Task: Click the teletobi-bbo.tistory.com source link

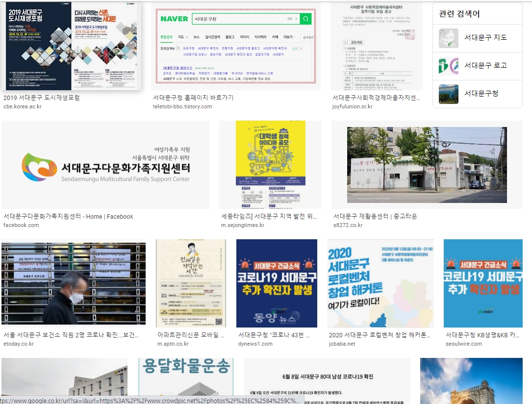Action: 182,106
